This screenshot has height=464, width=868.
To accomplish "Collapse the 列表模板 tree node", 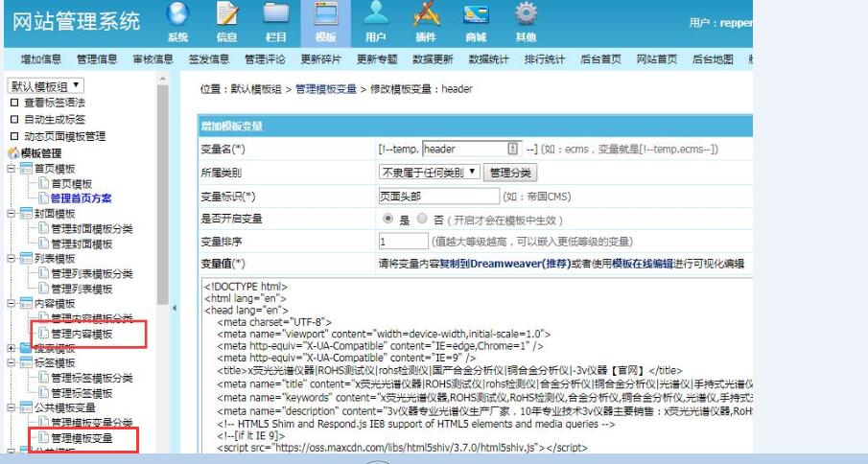I will (x=12, y=258).
